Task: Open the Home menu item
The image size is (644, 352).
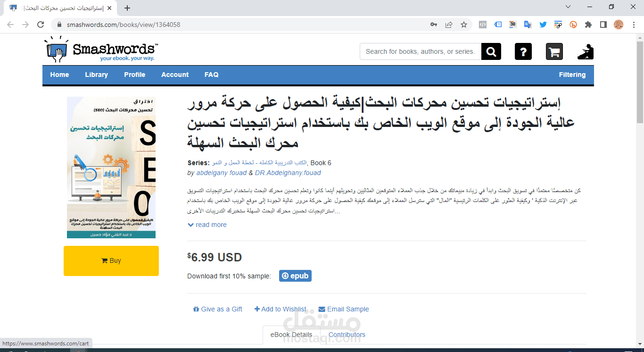Action: (59, 75)
